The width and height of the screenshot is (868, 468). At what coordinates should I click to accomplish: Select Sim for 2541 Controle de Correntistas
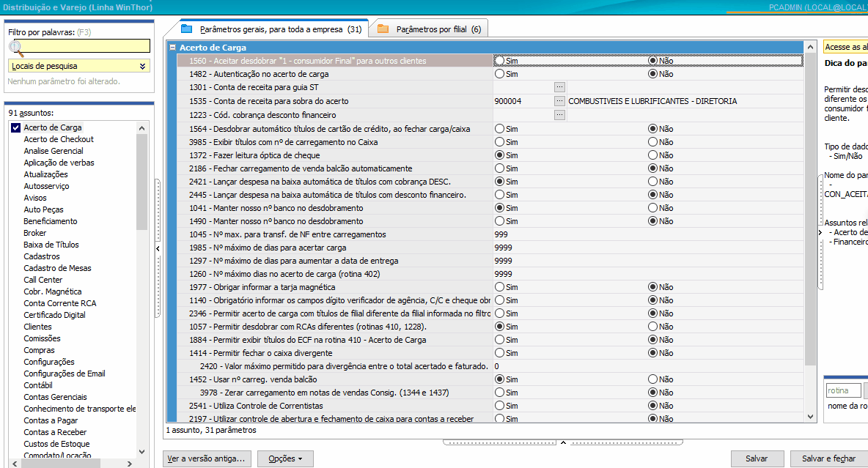pos(500,406)
